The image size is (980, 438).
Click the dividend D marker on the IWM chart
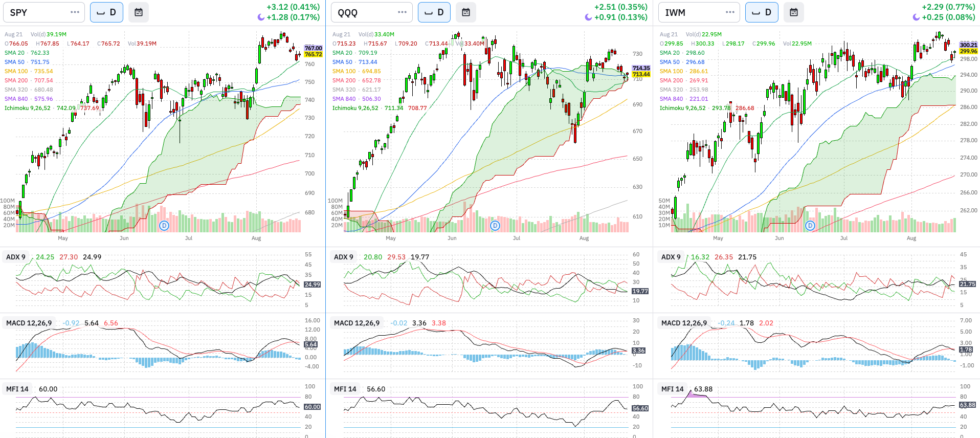point(810,225)
